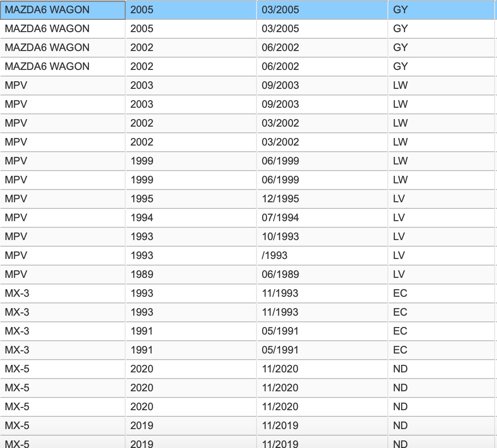This screenshot has height=448, width=497.
Task: Click LV code in the 07/1994 row
Action: 441,218
